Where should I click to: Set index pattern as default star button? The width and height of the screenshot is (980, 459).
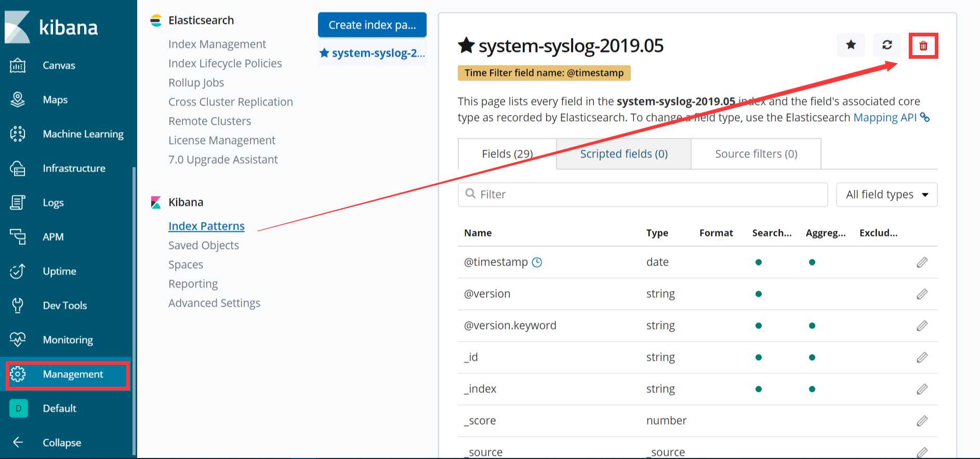(x=851, y=45)
